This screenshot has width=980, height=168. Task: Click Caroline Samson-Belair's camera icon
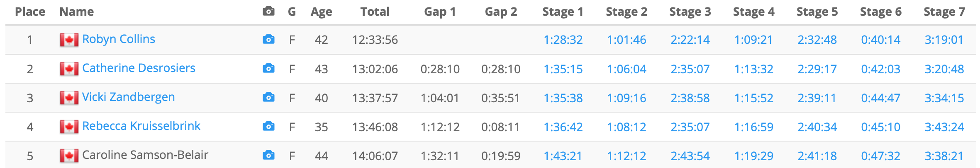point(268,155)
